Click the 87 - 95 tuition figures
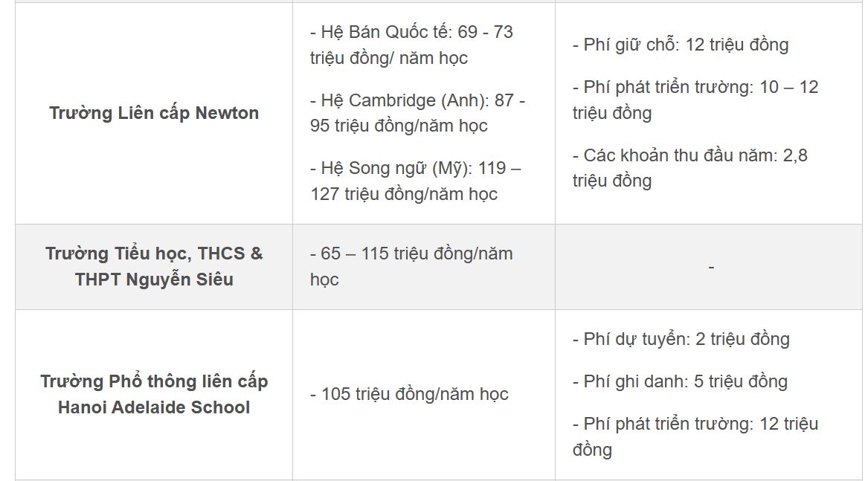Viewport: 868px width, 481px height. (513, 100)
